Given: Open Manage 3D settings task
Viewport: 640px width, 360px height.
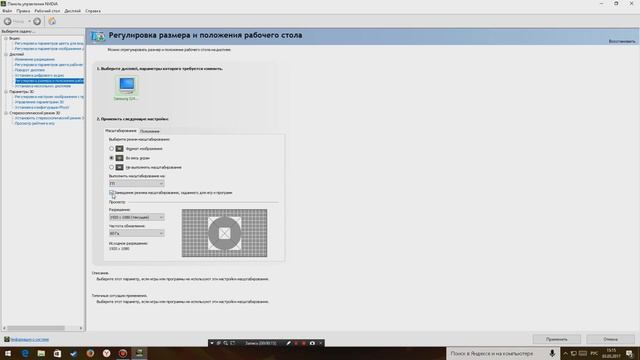Looking at the screenshot, I should click(39, 102).
